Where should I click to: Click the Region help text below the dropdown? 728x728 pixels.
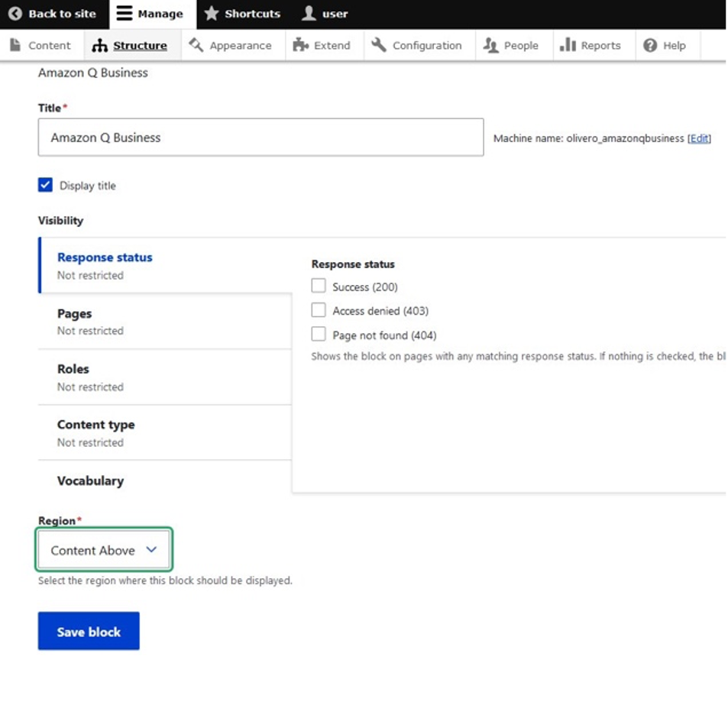point(165,581)
